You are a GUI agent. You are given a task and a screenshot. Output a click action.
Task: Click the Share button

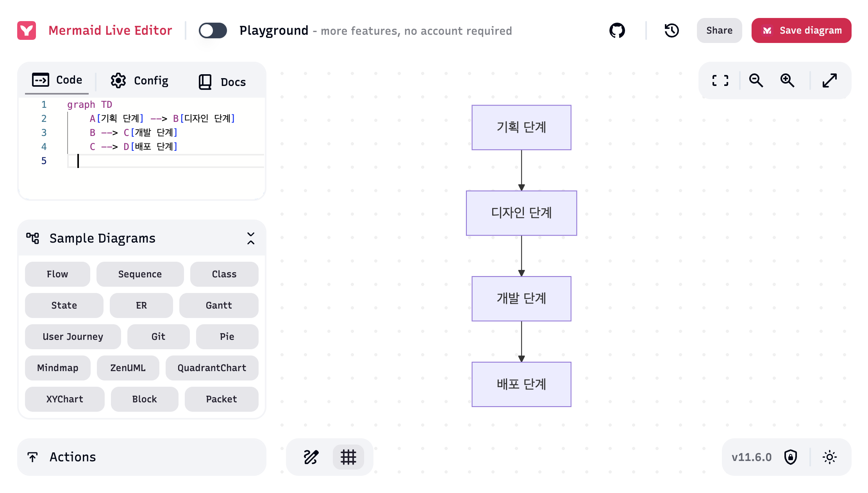pyautogui.click(x=719, y=30)
